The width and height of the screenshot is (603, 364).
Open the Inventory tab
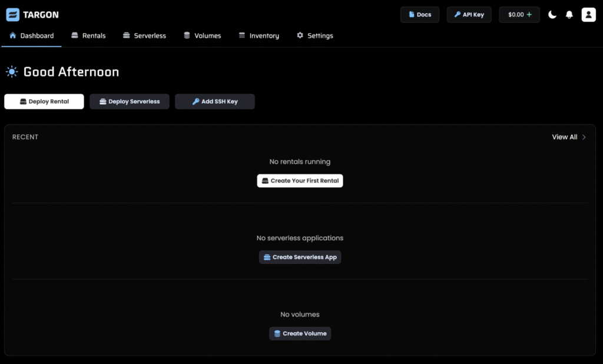point(259,36)
